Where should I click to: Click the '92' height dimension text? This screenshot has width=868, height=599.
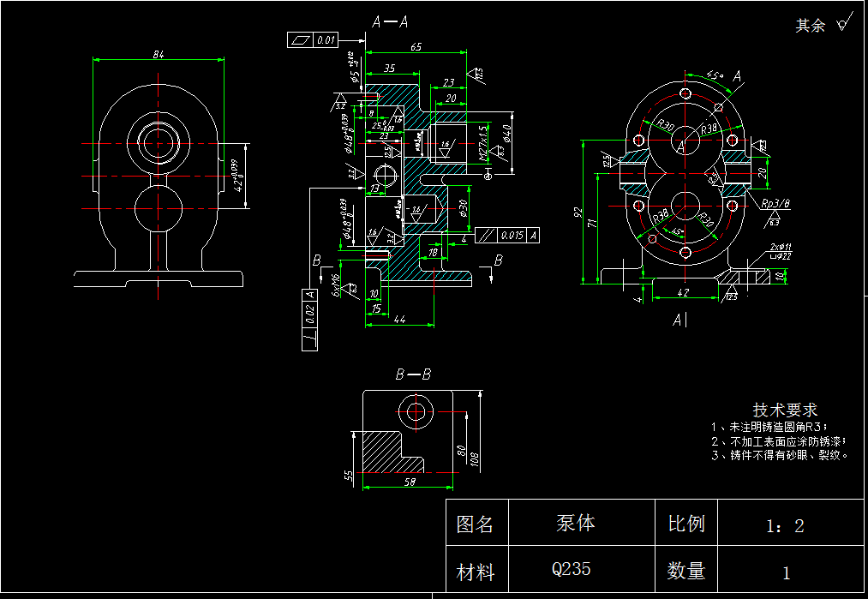pyautogui.click(x=578, y=213)
